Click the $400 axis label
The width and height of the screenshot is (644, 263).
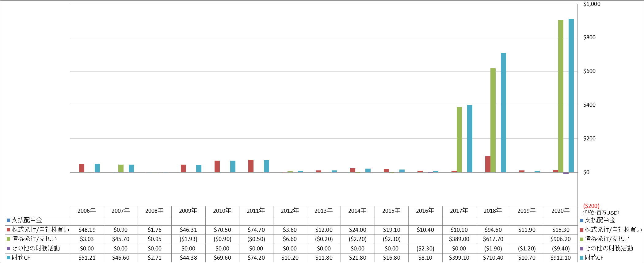(x=589, y=105)
